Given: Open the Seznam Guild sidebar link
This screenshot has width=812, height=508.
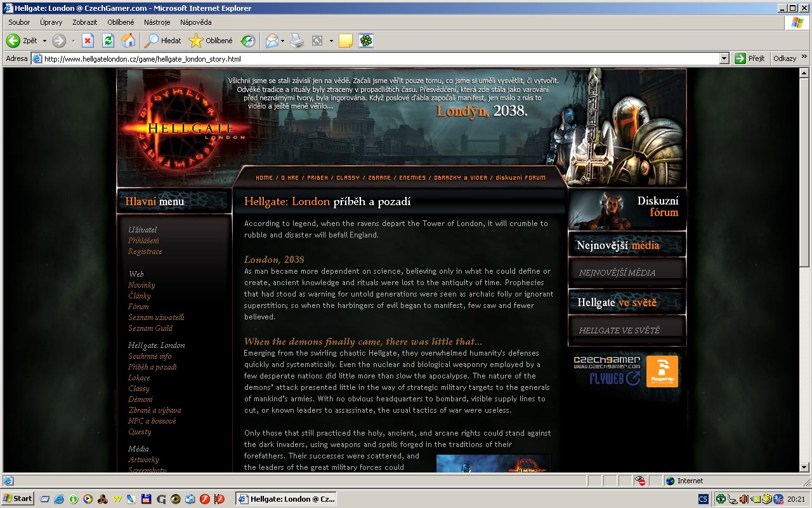Looking at the screenshot, I should click(150, 328).
